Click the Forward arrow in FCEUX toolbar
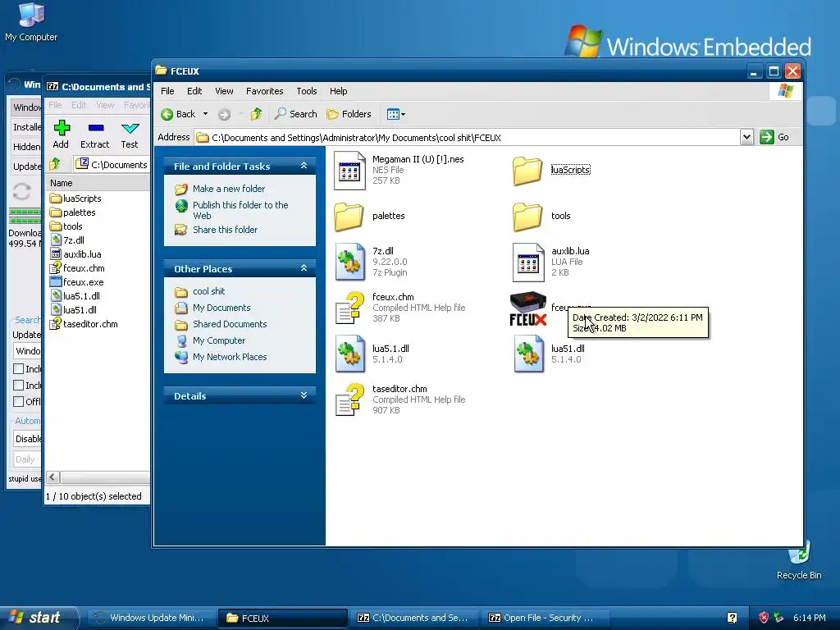 225,114
